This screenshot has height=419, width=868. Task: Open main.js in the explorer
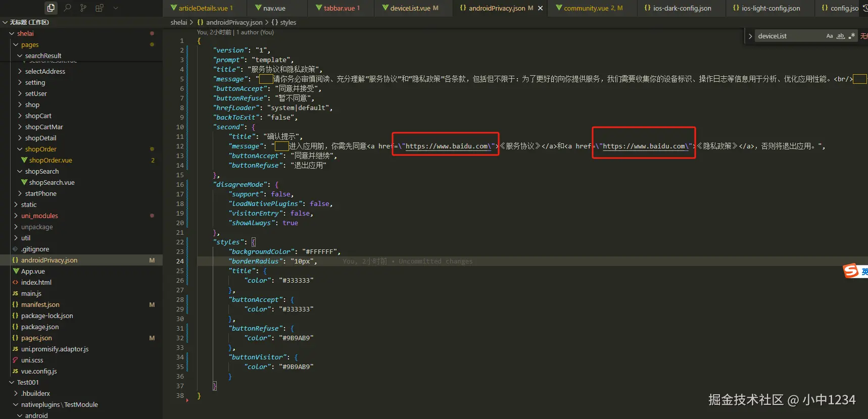click(31, 293)
